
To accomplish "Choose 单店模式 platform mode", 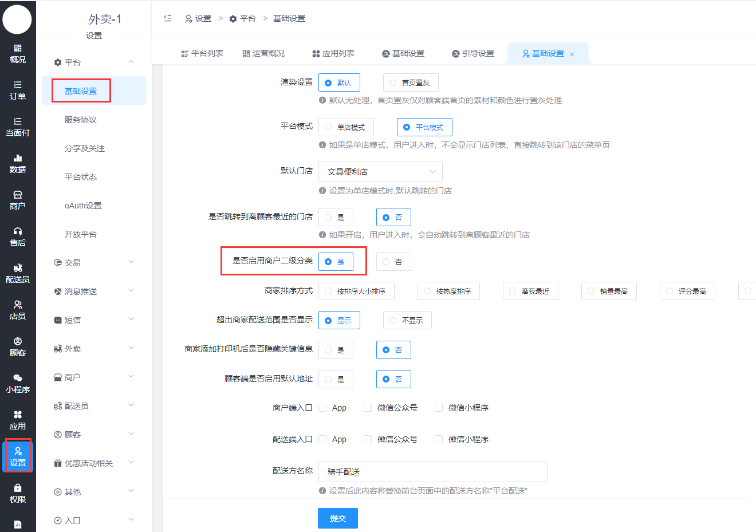I will point(346,127).
